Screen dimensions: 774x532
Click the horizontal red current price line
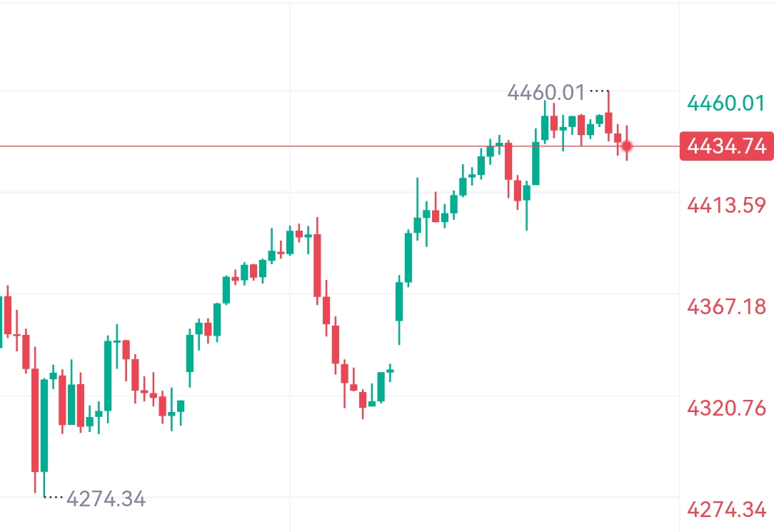(x=214, y=146)
